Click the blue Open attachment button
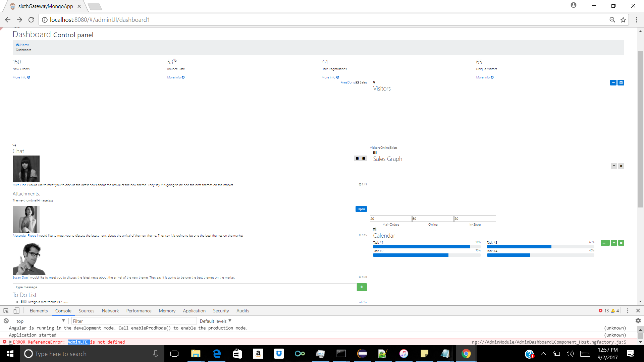 click(x=361, y=209)
